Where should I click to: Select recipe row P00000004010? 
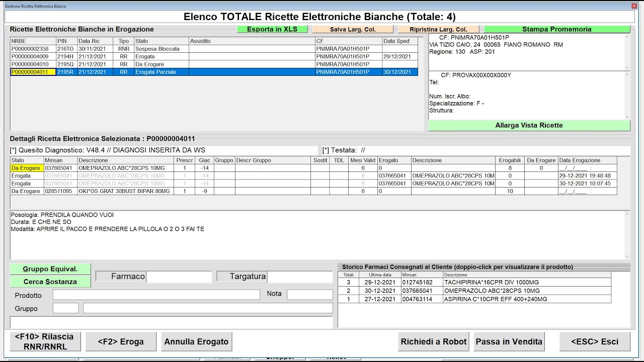[214, 64]
